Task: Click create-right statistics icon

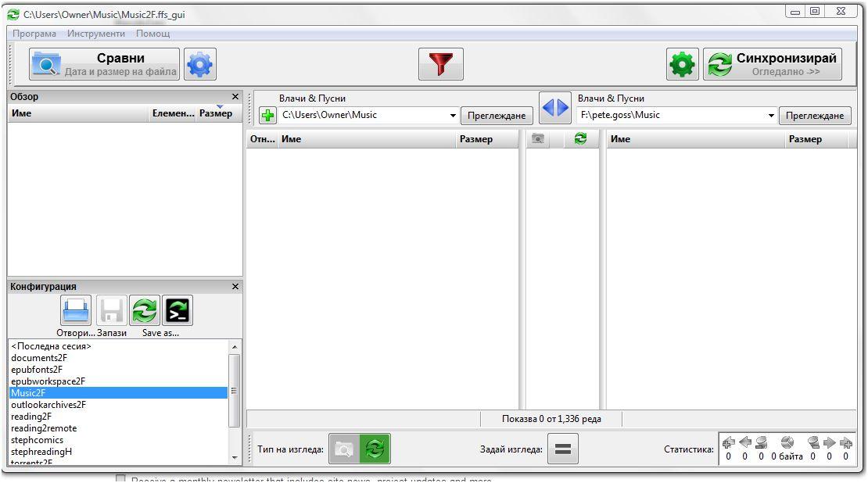Action: (845, 442)
